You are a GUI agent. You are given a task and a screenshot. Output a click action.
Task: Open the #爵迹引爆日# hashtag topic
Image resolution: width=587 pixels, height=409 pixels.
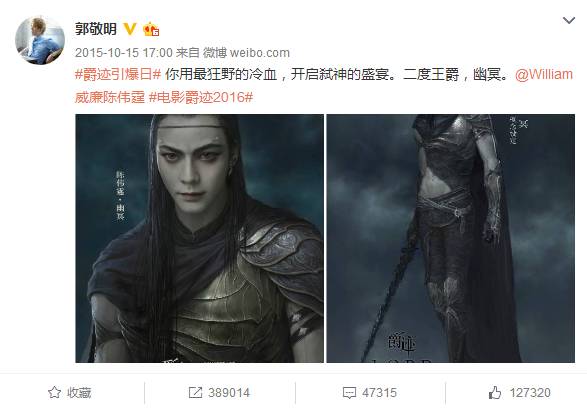click(x=118, y=74)
